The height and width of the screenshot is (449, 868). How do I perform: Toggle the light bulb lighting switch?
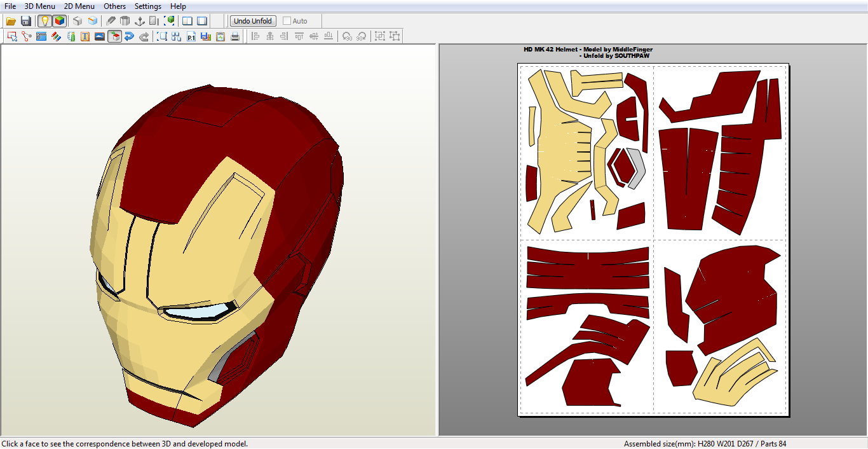point(44,21)
